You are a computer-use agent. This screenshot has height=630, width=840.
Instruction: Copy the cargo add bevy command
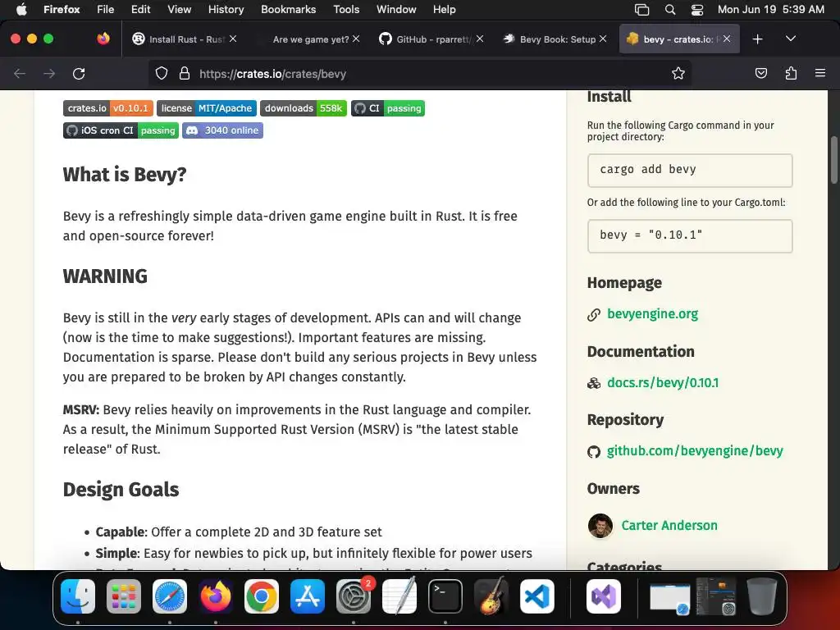coord(690,171)
